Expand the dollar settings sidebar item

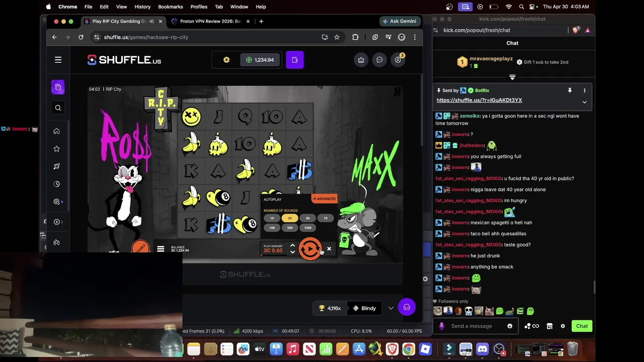pos(58,222)
